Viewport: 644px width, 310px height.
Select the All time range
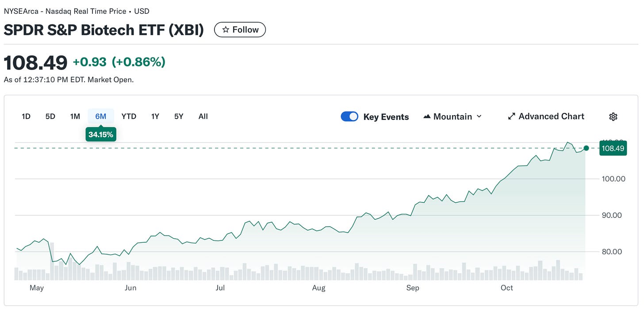tap(203, 116)
